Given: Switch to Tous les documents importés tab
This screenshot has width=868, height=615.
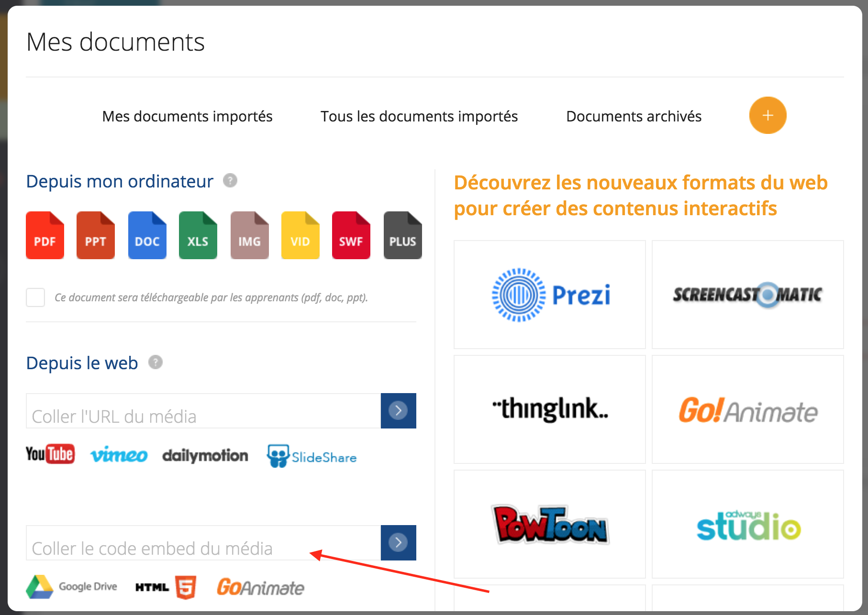Looking at the screenshot, I should pos(419,116).
